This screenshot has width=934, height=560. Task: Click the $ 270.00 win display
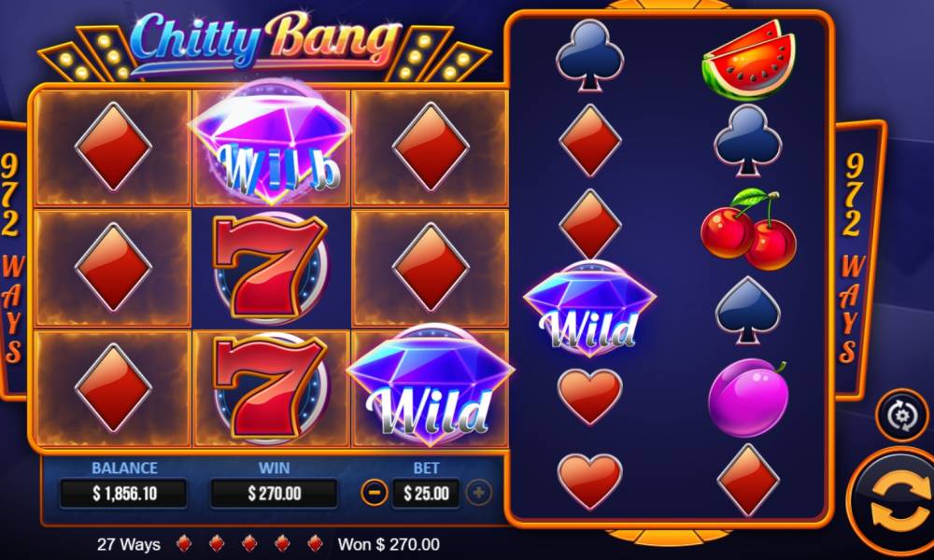point(274,494)
